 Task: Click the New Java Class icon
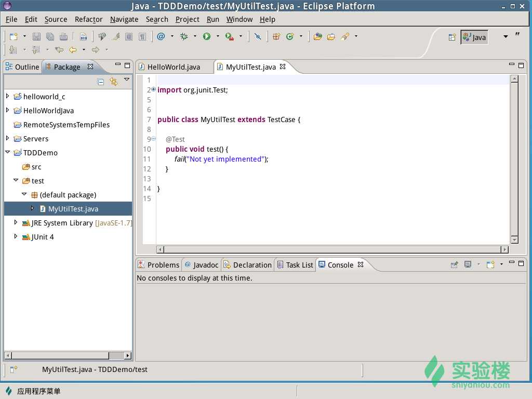click(x=290, y=36)
